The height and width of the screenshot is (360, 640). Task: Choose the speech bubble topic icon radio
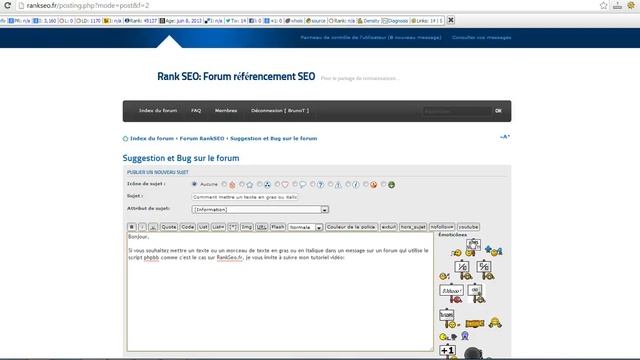[295, 184]
